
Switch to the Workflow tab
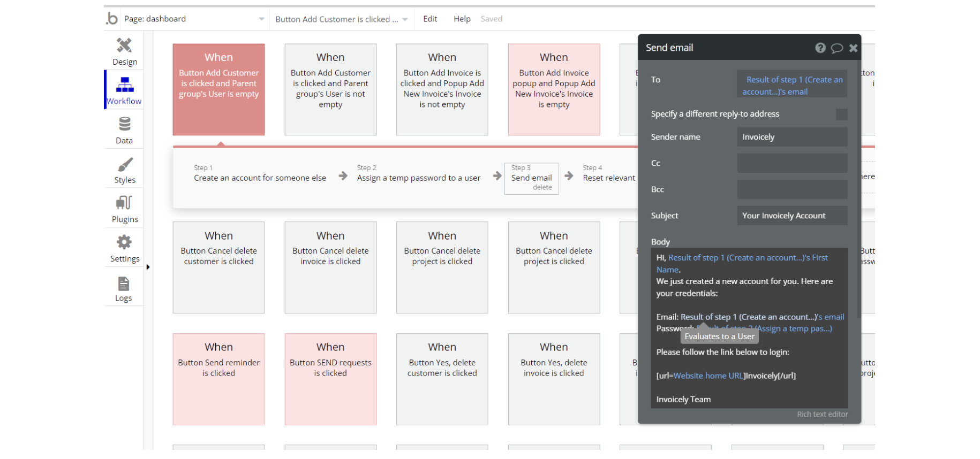(124, 90)
